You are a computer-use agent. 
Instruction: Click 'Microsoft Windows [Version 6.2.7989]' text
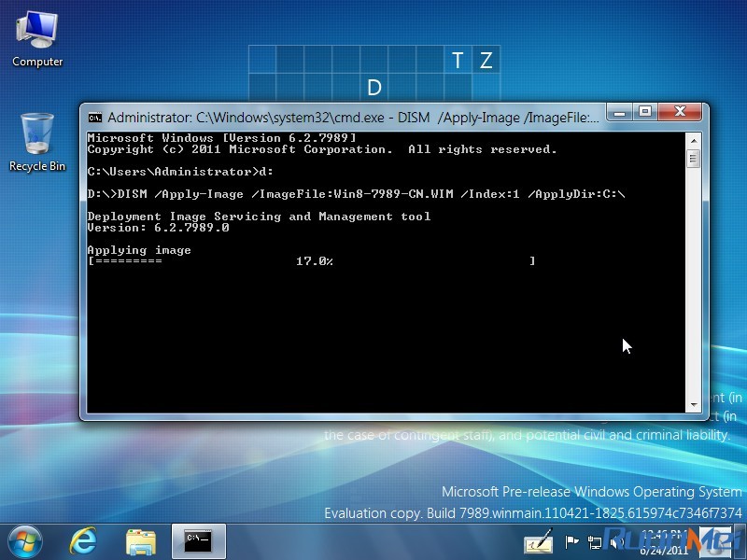(222, 138)
